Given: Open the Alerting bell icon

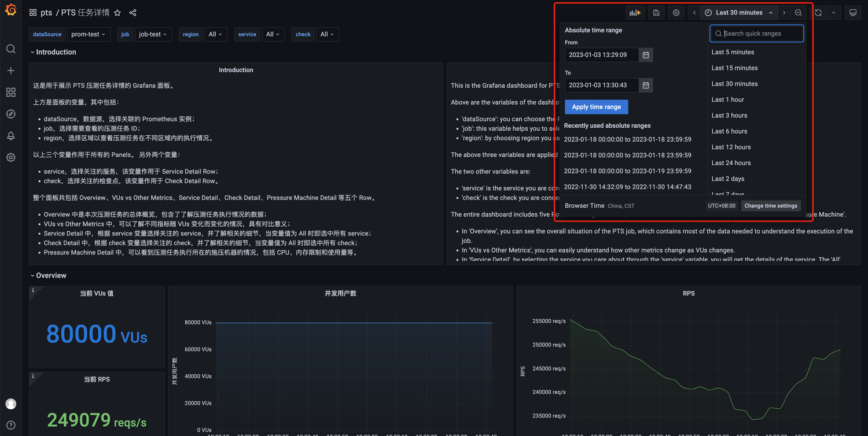Looking at the screenshot, I should pos(10,136).
